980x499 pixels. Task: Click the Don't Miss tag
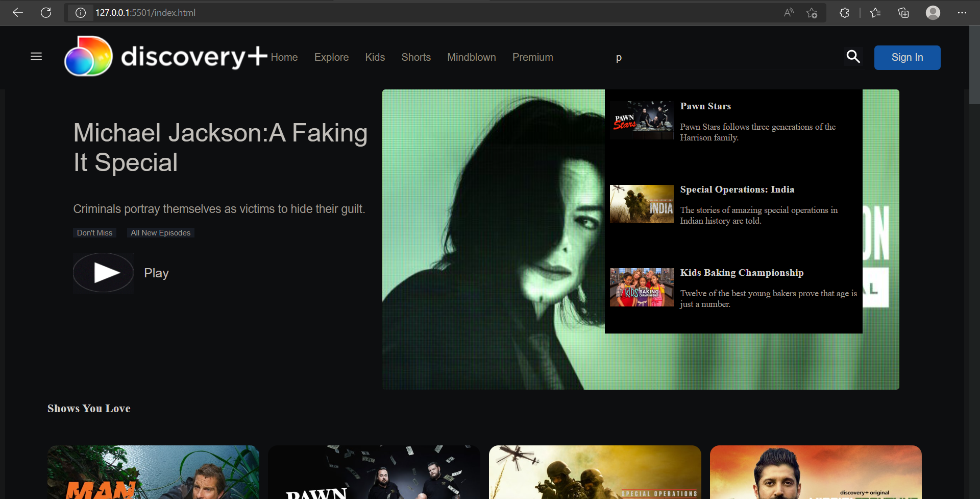pos(94,233)
